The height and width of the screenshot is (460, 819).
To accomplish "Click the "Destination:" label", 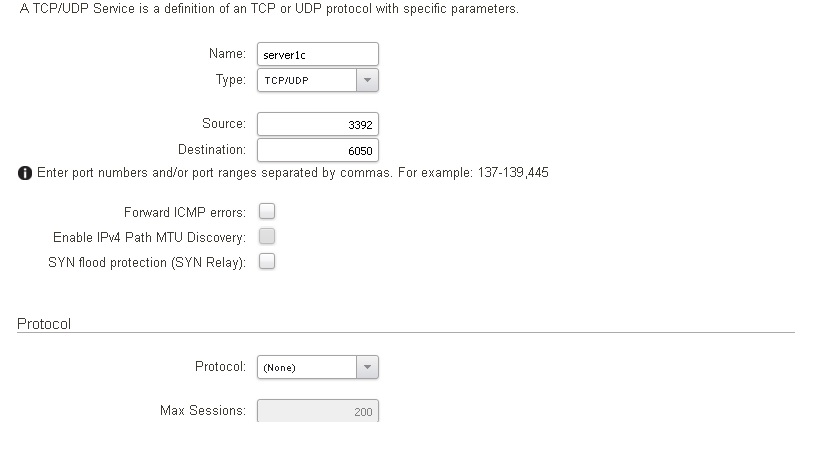I will click(211, 149).
